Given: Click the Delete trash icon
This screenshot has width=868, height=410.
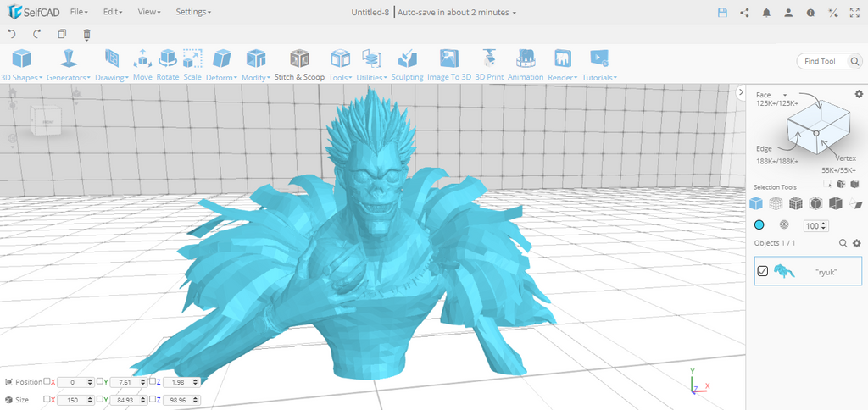Looking at the screenshot, I should [86, 35].
